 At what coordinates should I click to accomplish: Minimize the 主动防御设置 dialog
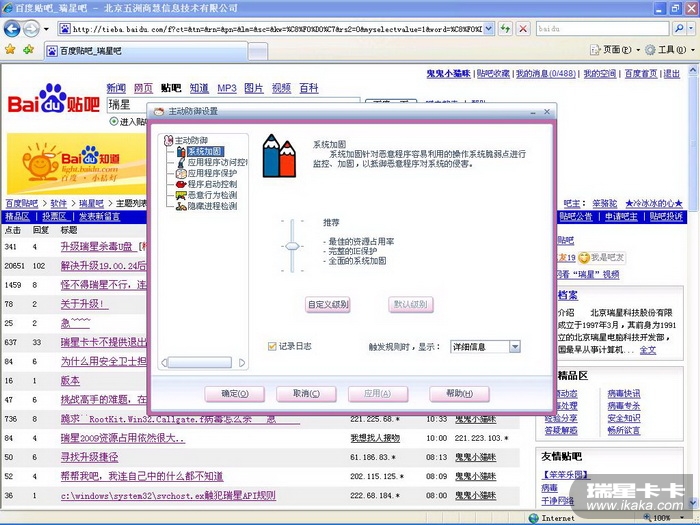click(x=533, y=112)
